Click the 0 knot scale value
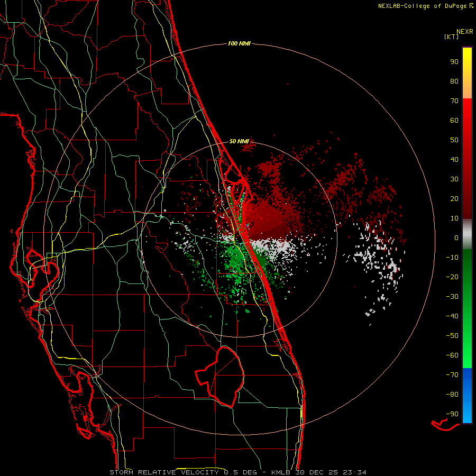 (x=456, y=237)
